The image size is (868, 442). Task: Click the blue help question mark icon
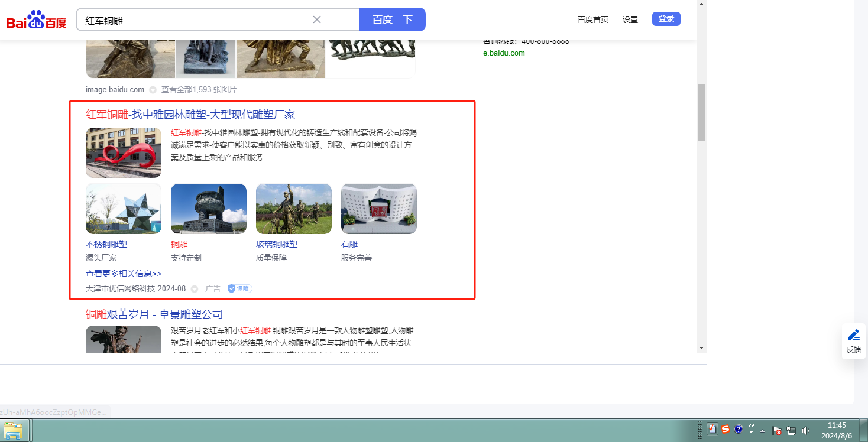coord(739,430)
